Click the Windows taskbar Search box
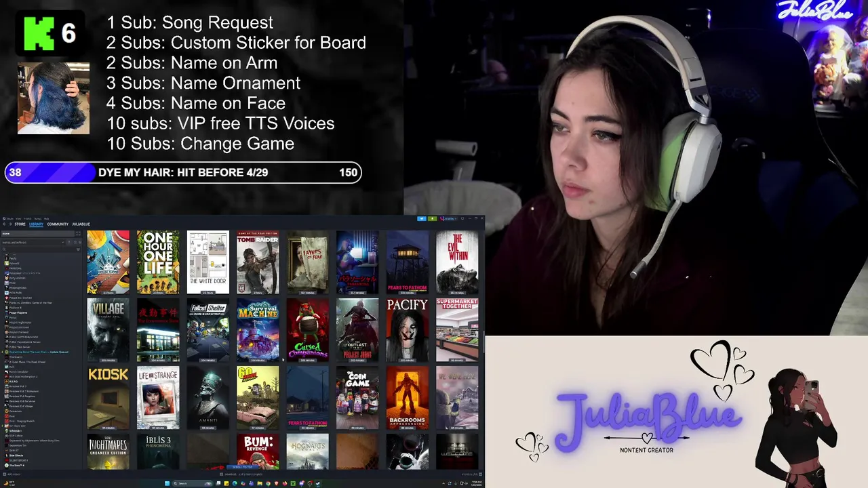Image resolution: width=868 pixels, height=488 pixels. click(193, 483)
